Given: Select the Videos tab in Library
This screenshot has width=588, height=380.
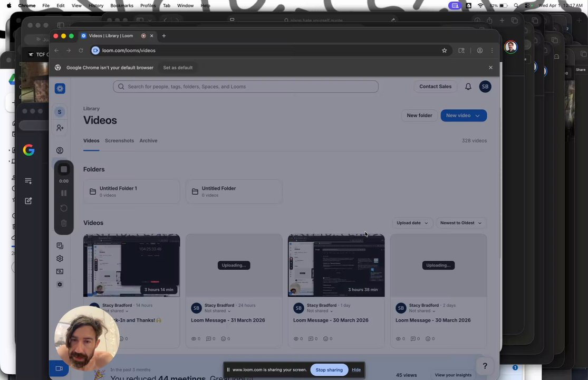Looking at the screenshot, I should point(91,141).
